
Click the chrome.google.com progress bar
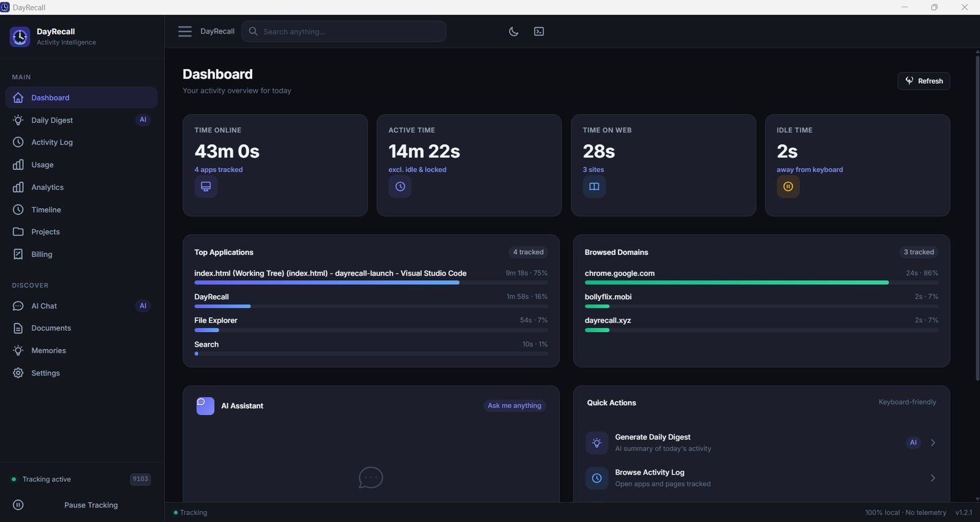click(761, 282)
